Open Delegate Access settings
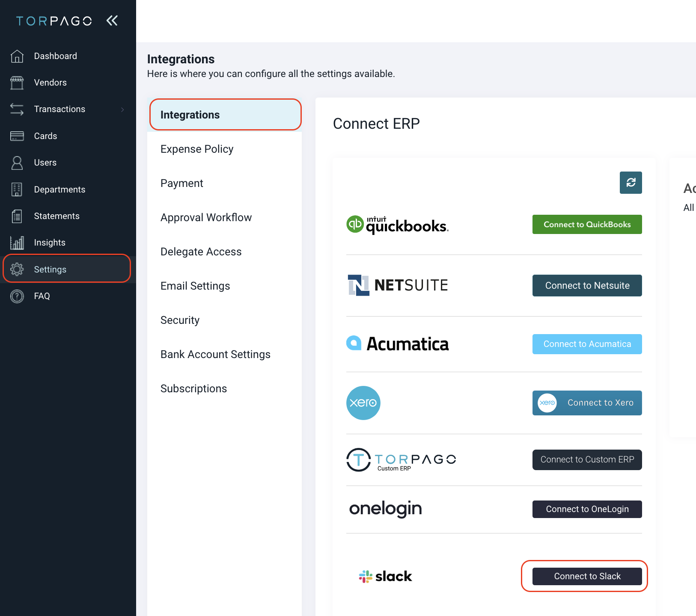This screenshot has height=616, width=696. (225, 252)
